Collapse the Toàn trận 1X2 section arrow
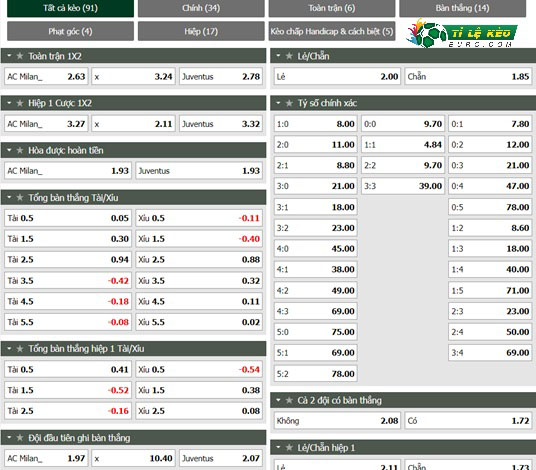The image size is (536, 470). [x=9, y=55]
